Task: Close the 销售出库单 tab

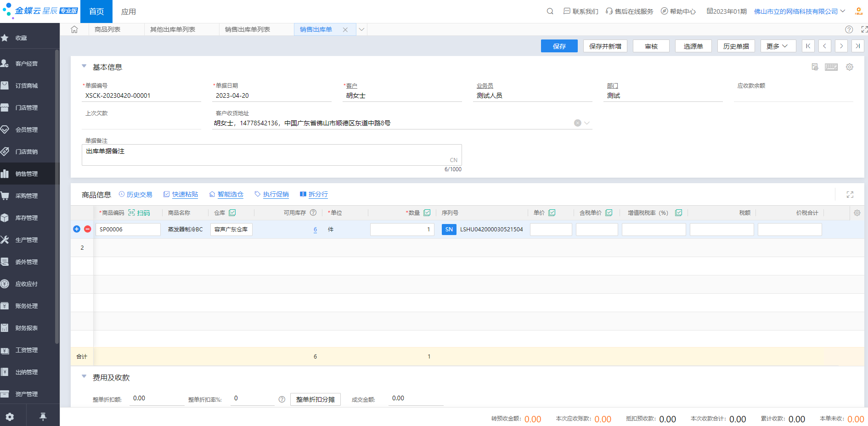Action: 345,30
